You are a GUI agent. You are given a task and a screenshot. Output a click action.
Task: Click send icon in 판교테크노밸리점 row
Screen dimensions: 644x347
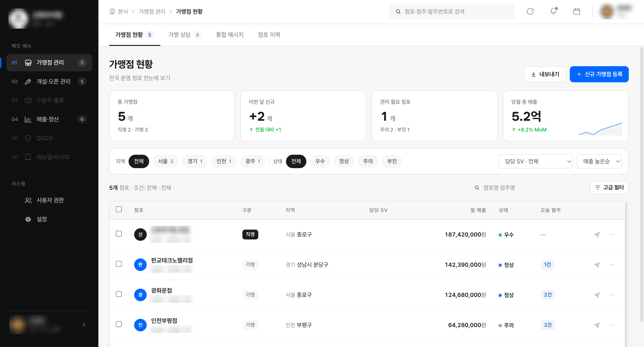pyautogui.click(x=597, y=265)
